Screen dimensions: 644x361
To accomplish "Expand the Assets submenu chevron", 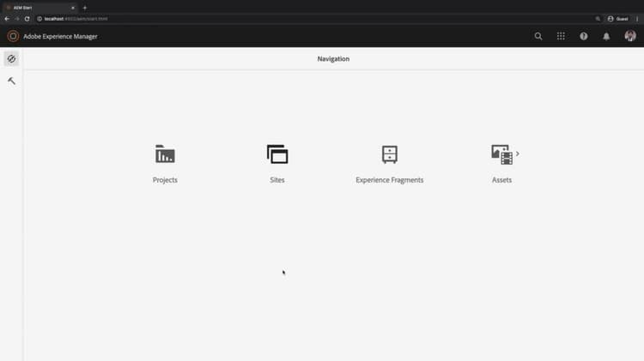I will [518, 153].
